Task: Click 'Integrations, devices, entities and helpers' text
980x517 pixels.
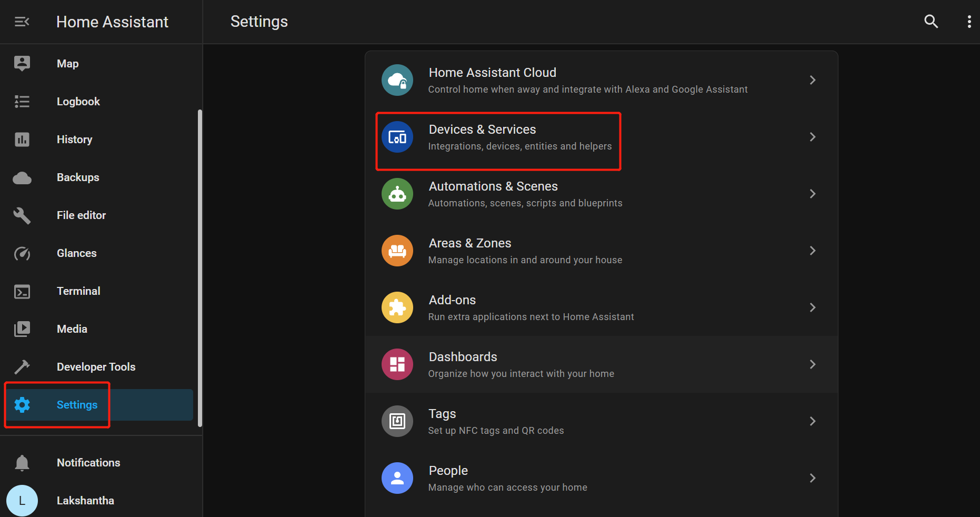Action: 520,146
